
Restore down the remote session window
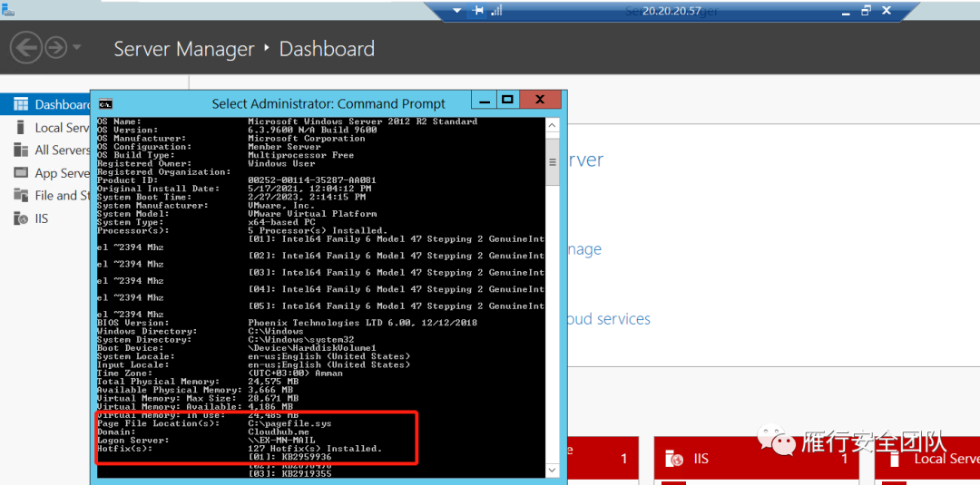866,11
